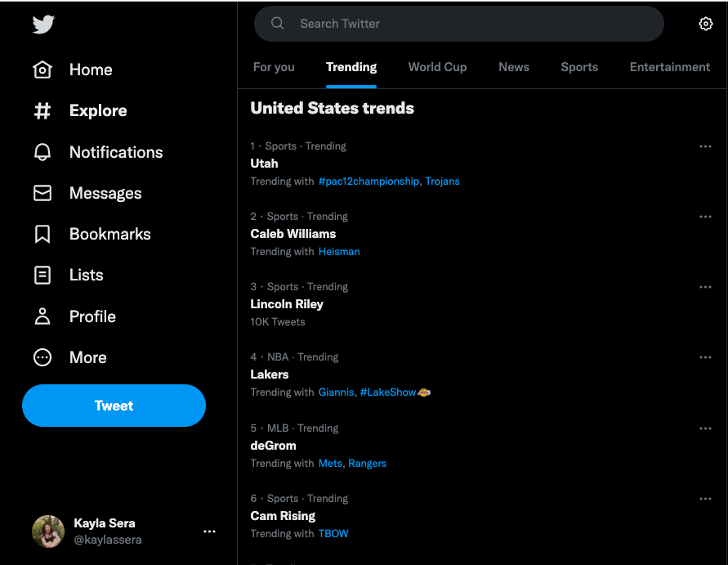Open options menu for Lakers trend
The height and width of the screenshot is (565, 728).
(705, 357)
